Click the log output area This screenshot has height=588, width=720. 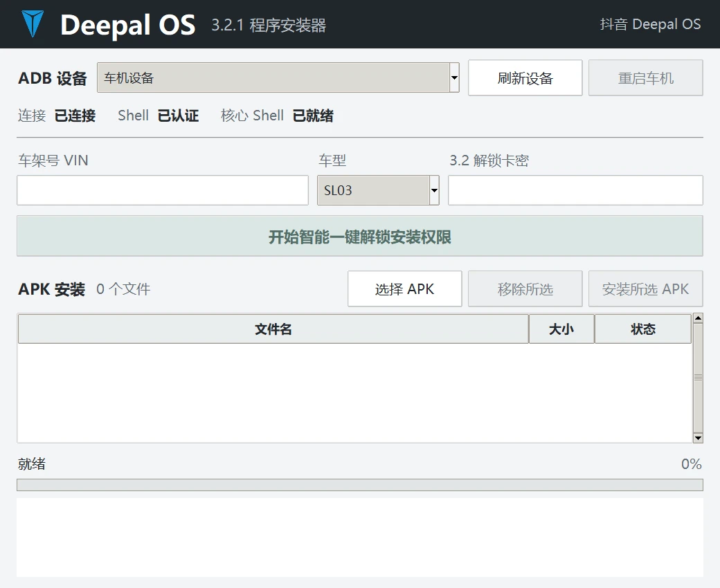point(360,538)
